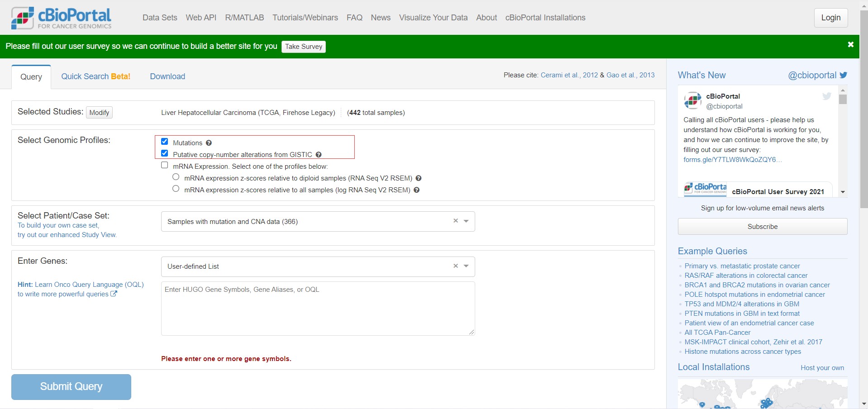This screenshot has width=868, height=409.
Task: Clear the User-defined List selection
Action: point(456,266)
